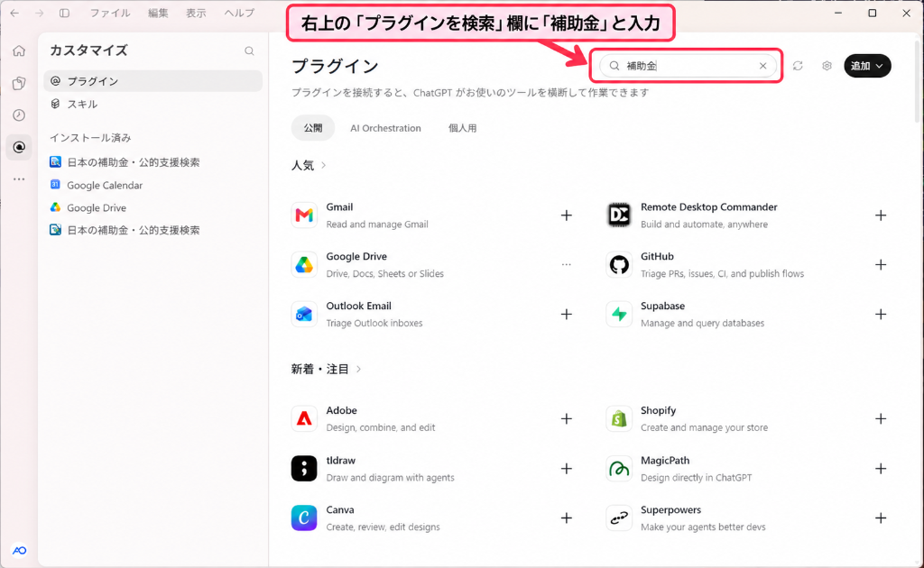Select プラグイン in the customize sidebar
Image resolution: width=924 pixels, height=568 pixels.
click(x=153, y=81)
